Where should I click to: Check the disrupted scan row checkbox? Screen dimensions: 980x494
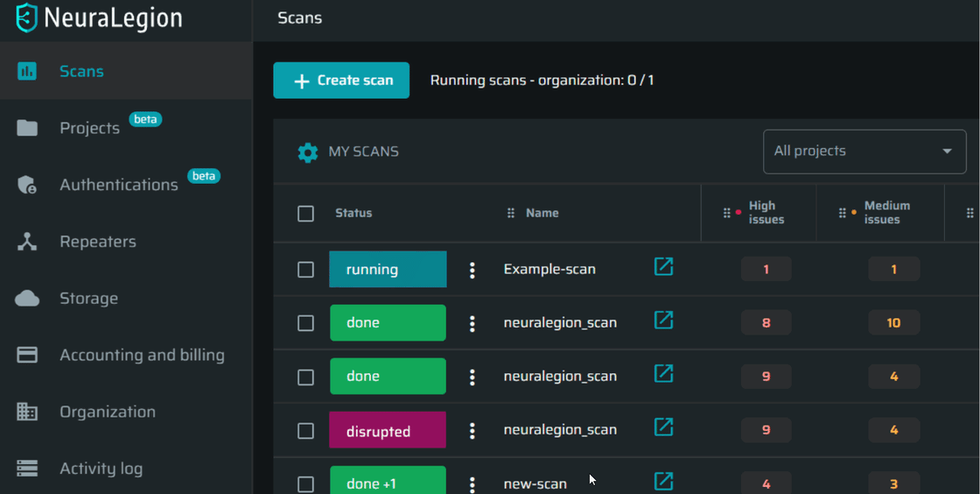point(305,431)
